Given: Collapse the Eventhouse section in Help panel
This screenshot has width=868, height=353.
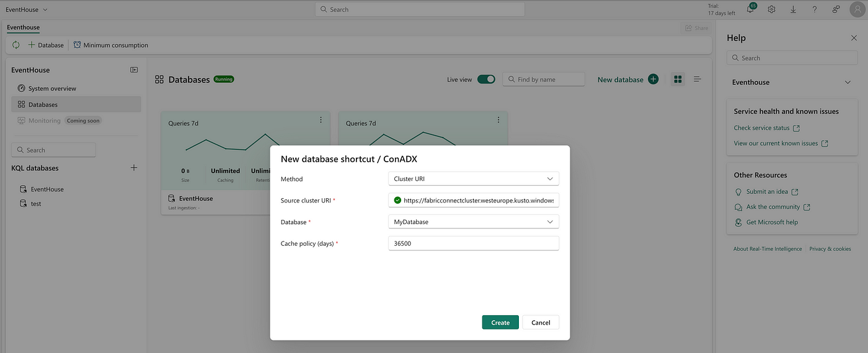Looking at the screenshot, I should tap(848, 82).
